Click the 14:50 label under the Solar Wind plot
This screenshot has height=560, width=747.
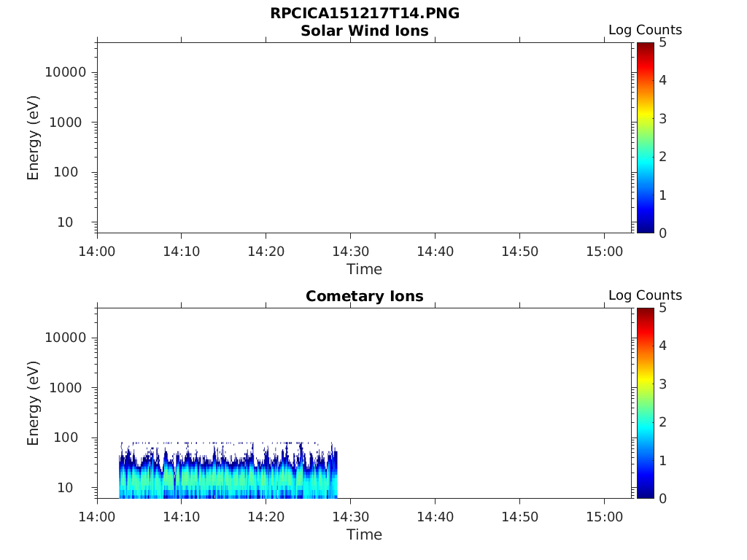coord(519,251)
